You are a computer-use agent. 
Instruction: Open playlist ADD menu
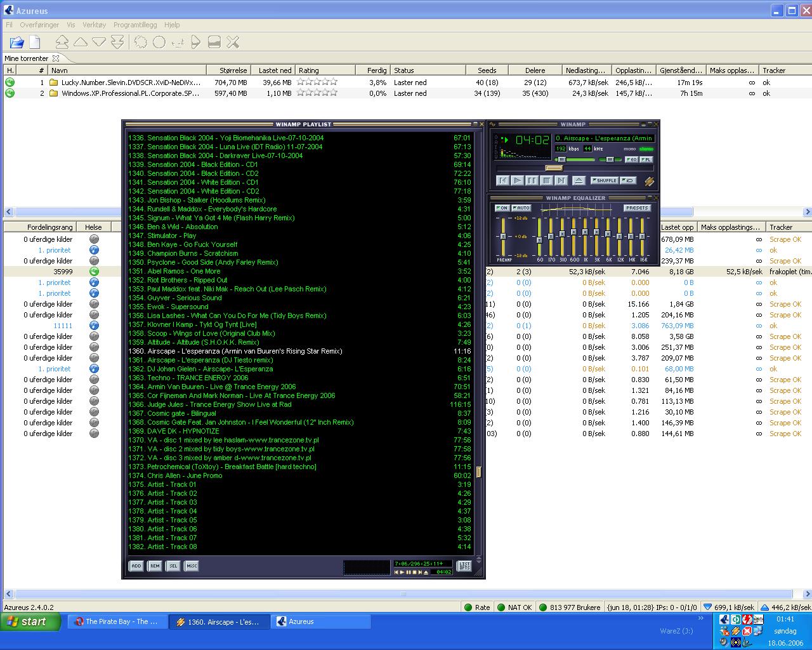click(136, 566)
